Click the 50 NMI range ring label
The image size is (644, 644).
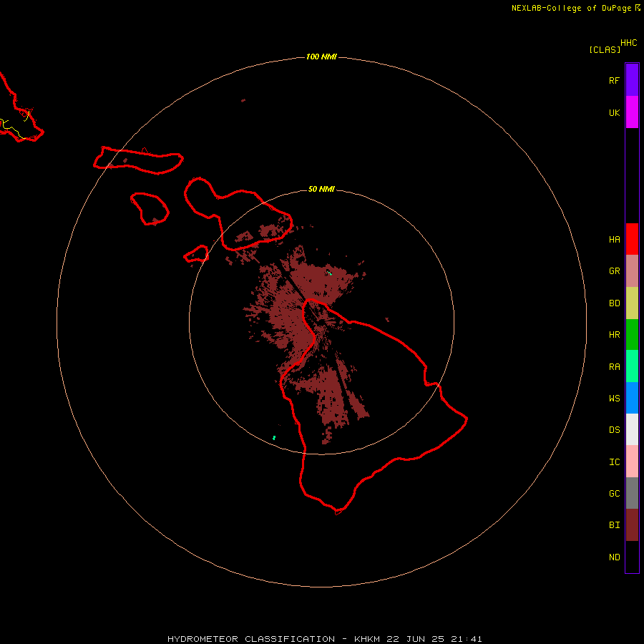tap(321, 189)
